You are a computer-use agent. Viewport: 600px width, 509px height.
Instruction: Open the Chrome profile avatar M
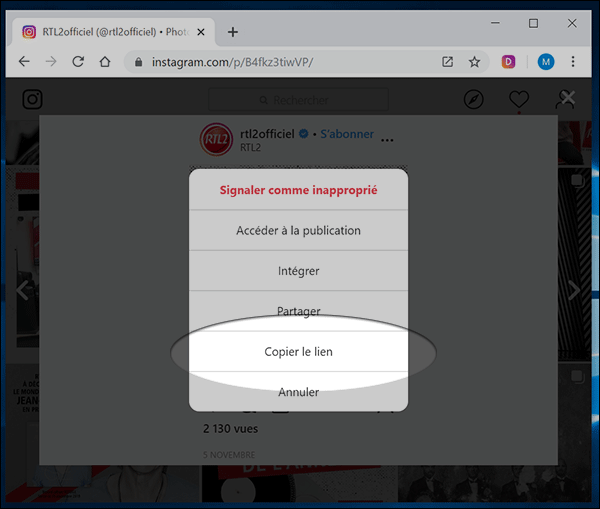point(545,62)
